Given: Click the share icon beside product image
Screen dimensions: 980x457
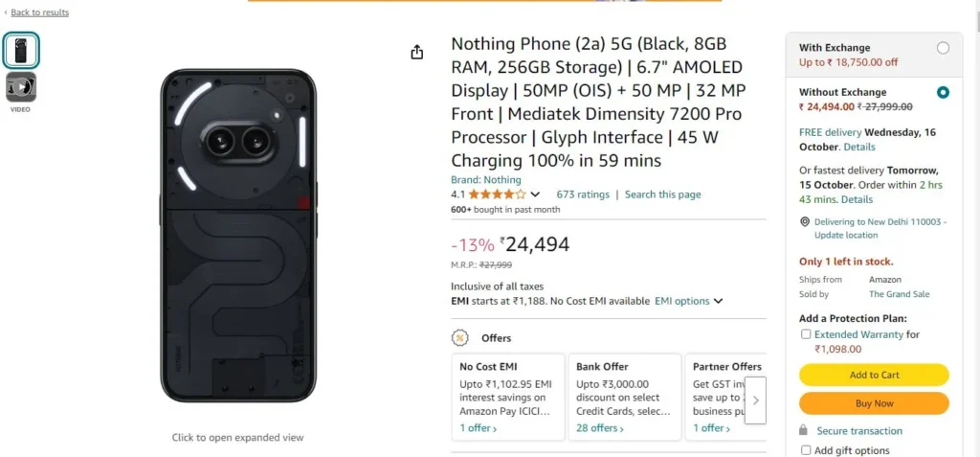Looking at the screenshot, I should [x=417, y=53].
